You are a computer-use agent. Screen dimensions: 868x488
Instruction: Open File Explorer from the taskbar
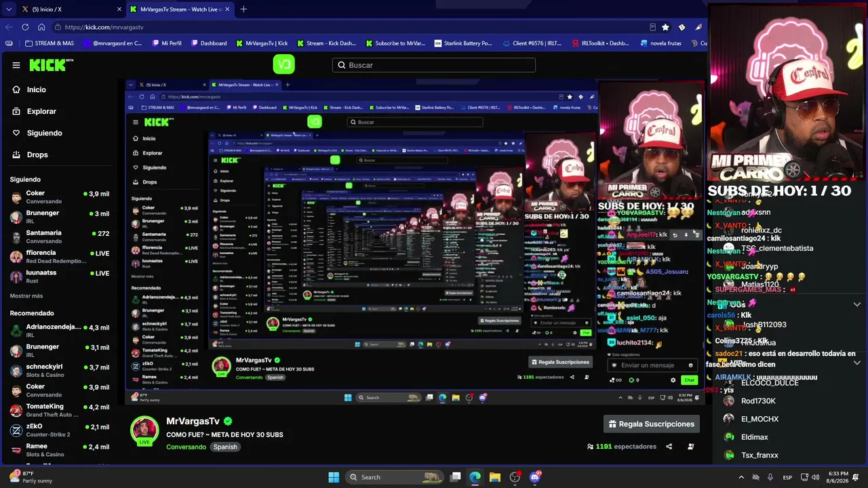[495, 477]
